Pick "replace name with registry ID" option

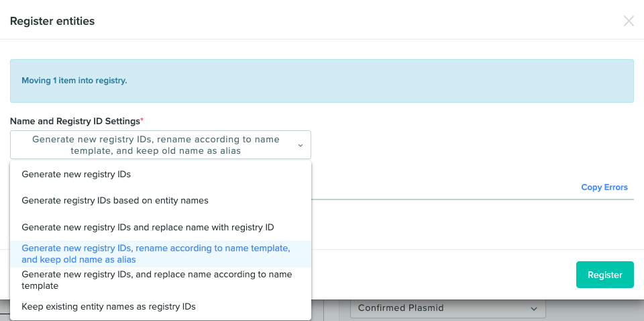point(160,227)
